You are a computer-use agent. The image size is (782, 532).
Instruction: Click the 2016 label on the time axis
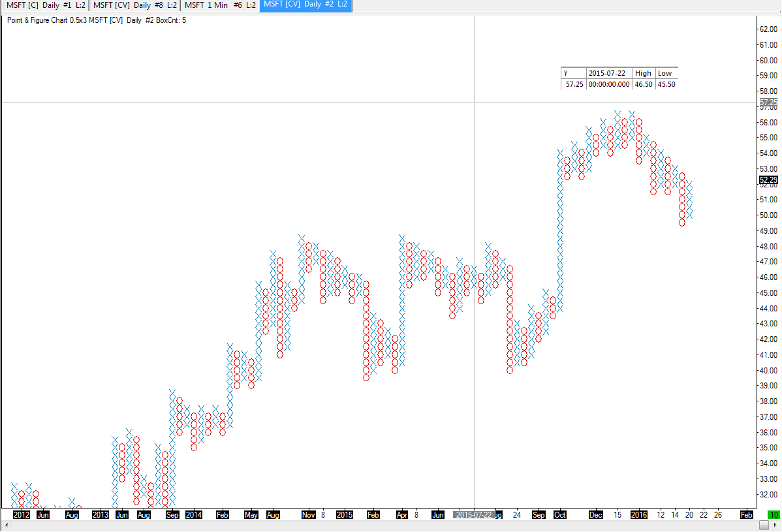(x=639, y=514)
